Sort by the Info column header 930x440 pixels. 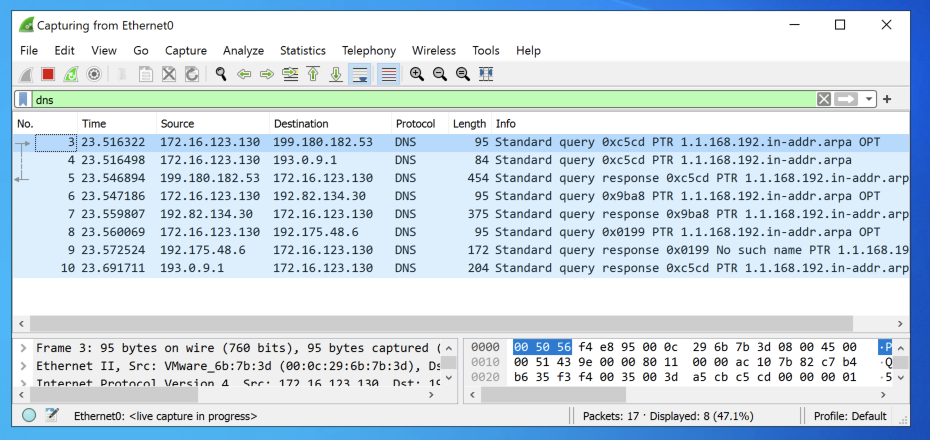click(x=700, y=124)
